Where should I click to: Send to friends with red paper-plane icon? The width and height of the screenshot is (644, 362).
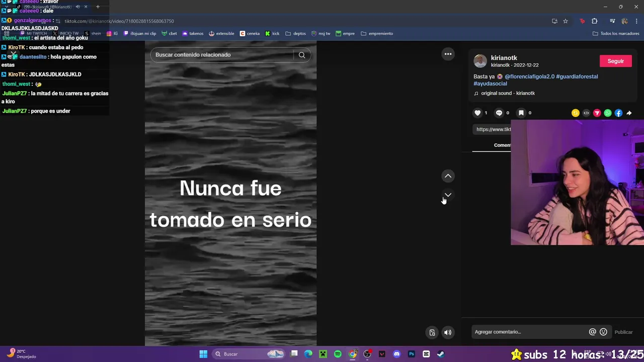click(x=597, y=113)
